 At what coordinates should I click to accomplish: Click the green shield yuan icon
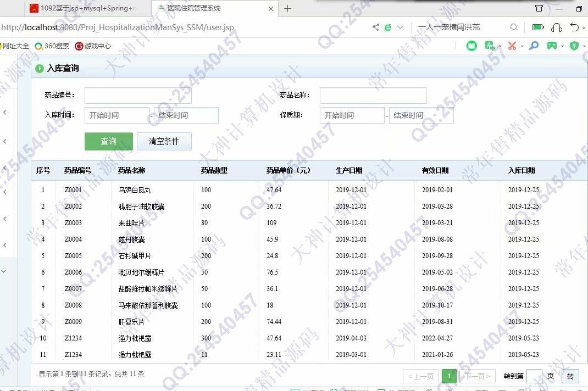point(574,46)
